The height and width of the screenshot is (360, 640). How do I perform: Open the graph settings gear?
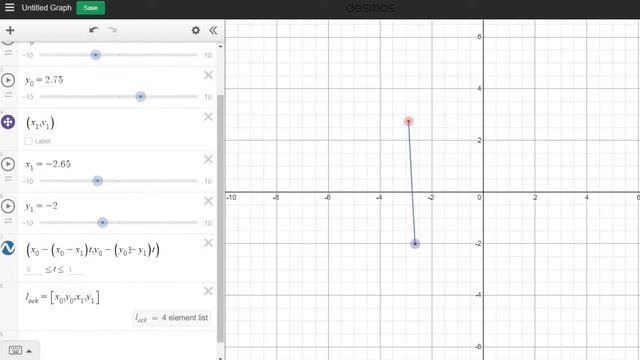[196, 30]
